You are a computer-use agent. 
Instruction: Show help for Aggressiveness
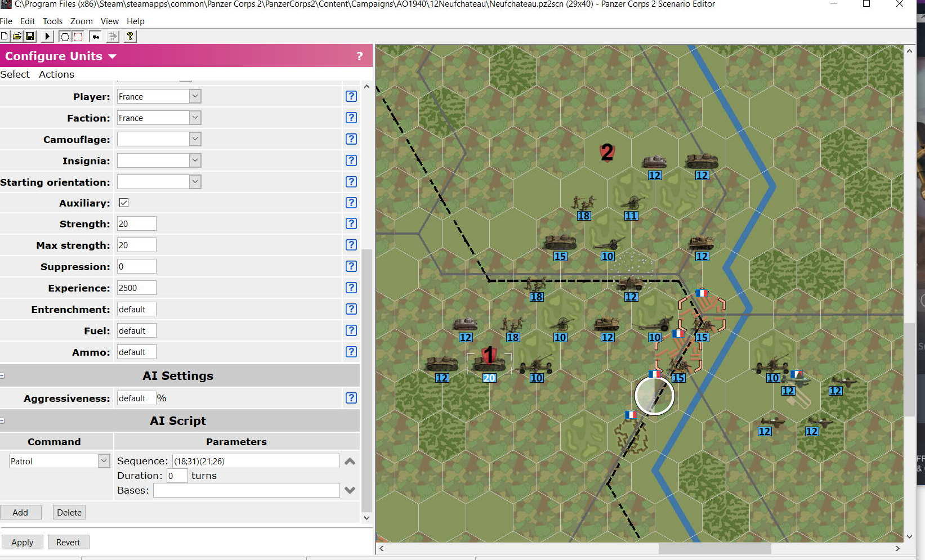(x=351, y=398)
